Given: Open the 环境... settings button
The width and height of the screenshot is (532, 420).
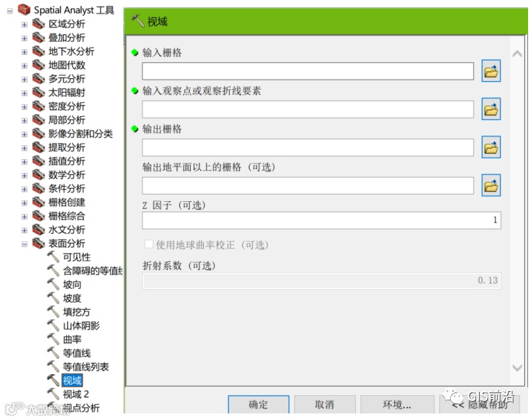Looking at the screenshot, I should coord(397,404).
